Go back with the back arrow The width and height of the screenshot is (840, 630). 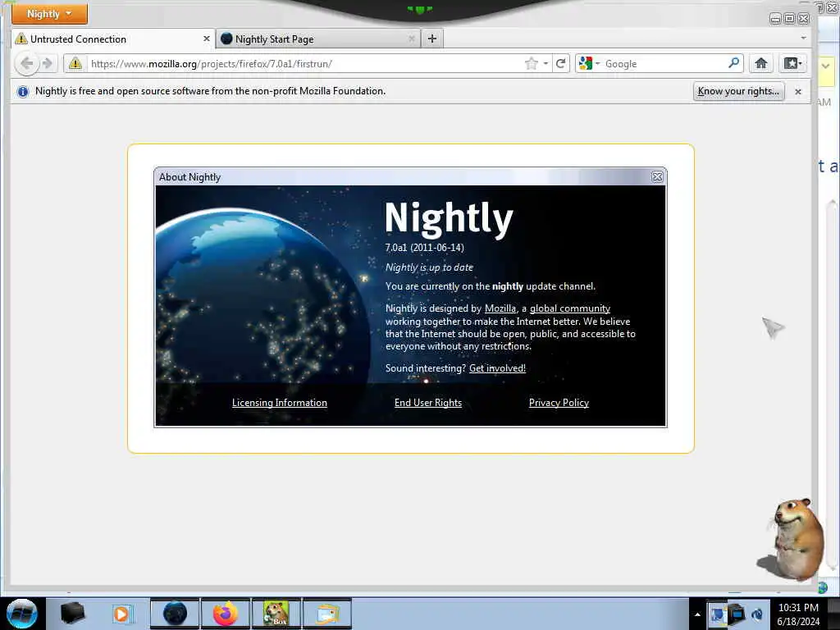click(26, 64)
